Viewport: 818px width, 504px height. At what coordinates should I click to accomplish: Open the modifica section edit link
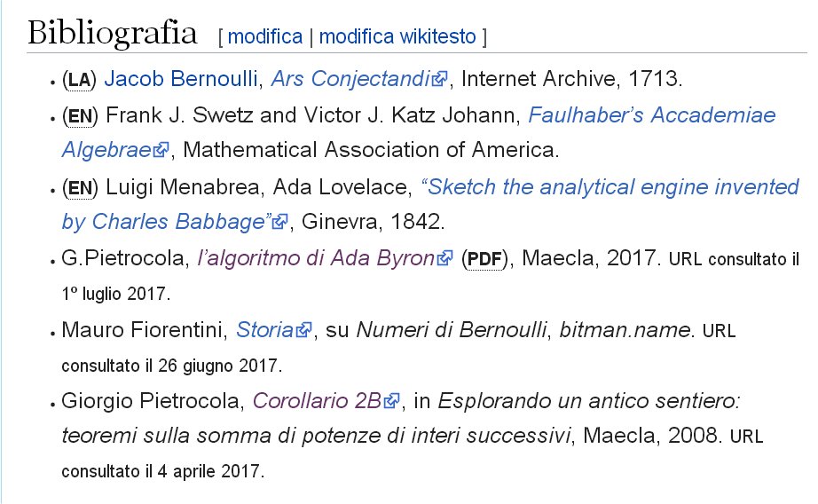click(x=265, y=36)
